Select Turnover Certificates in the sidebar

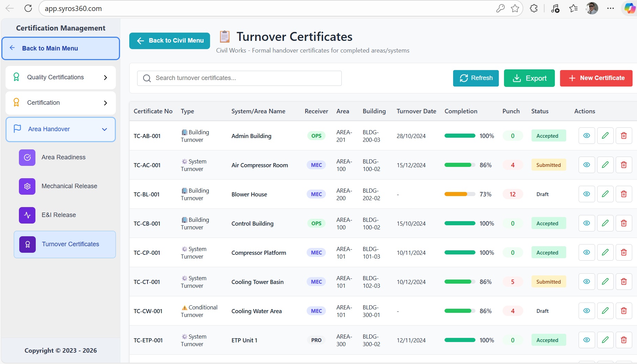coord(70,244)
